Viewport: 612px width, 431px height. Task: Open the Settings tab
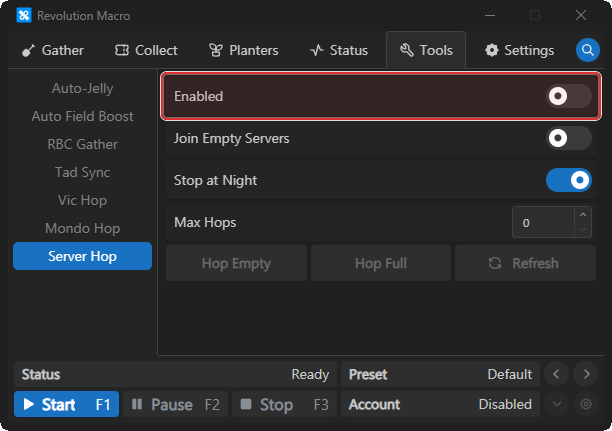point(519,50)
